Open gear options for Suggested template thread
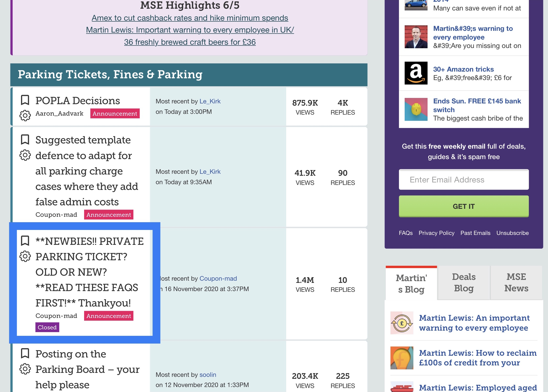 (25, 155)
